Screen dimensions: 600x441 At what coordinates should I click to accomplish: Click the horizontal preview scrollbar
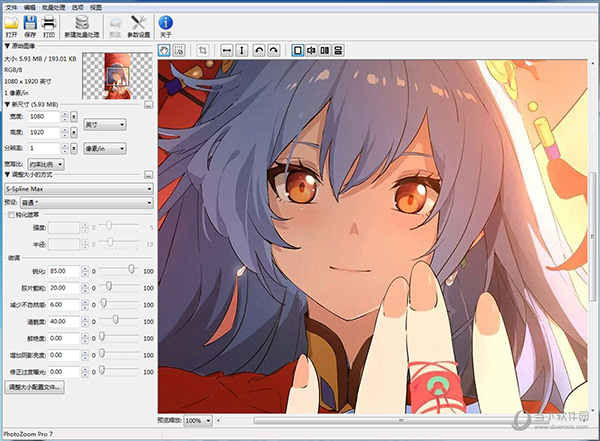pos(401,421)
